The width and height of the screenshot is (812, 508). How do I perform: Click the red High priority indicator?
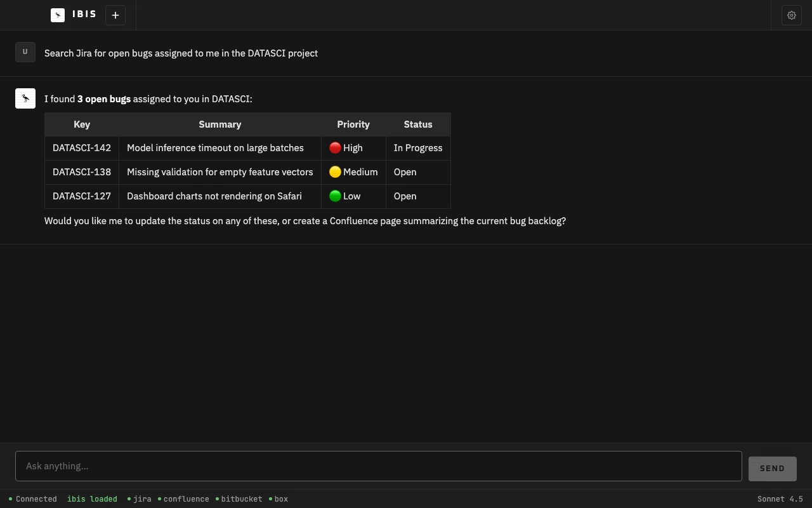[x=335, y=148]
